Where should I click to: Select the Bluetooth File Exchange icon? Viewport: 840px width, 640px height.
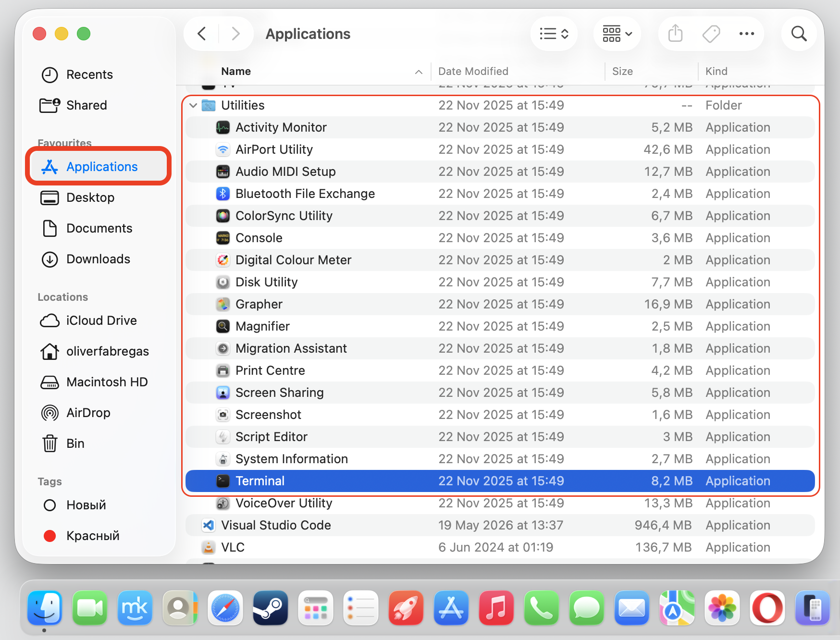(222, 194)
